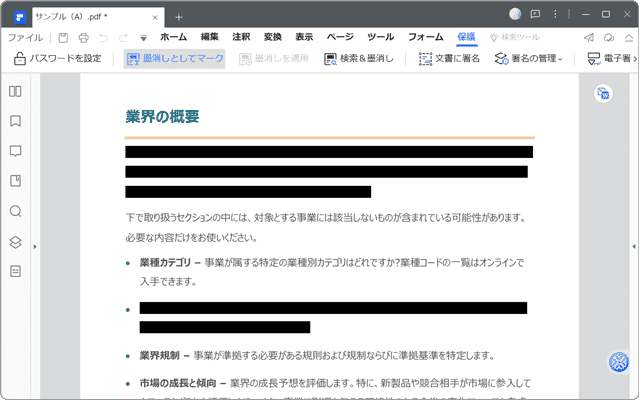Open the form fields panel icon
The image size is (640, 400).
pos(16,271)
